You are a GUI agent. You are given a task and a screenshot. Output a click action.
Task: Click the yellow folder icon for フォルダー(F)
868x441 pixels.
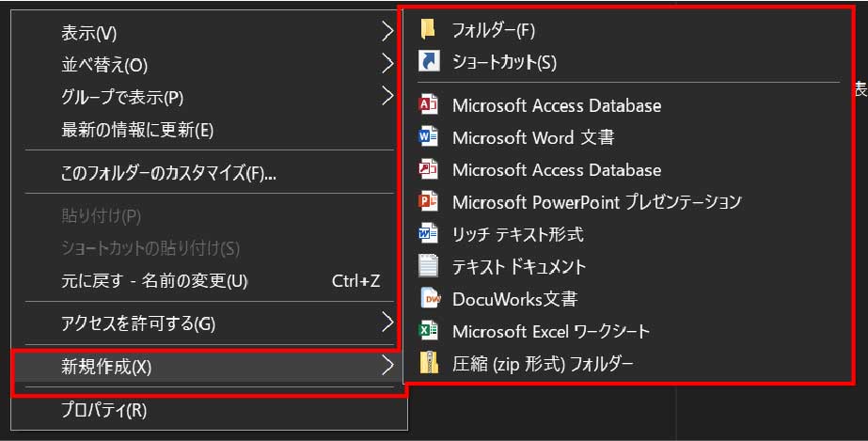[x=428, y=29]
